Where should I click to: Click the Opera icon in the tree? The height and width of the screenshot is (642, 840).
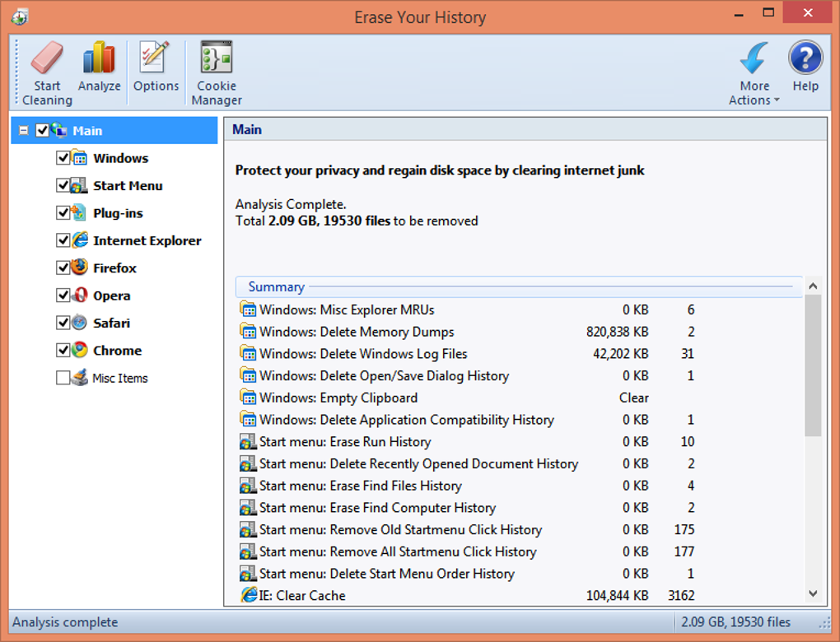[80, 295]
